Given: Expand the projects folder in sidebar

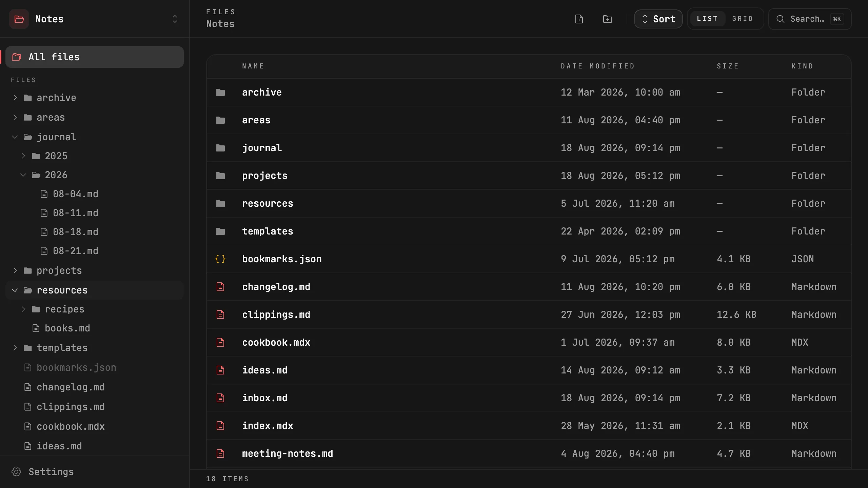Looking at the screenshot, I should point(15,270).
